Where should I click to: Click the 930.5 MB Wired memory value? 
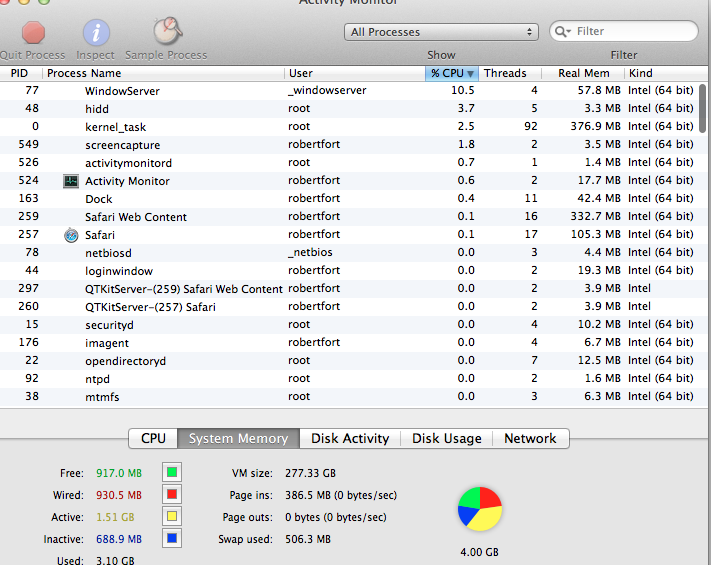click(x=119, y=495)
